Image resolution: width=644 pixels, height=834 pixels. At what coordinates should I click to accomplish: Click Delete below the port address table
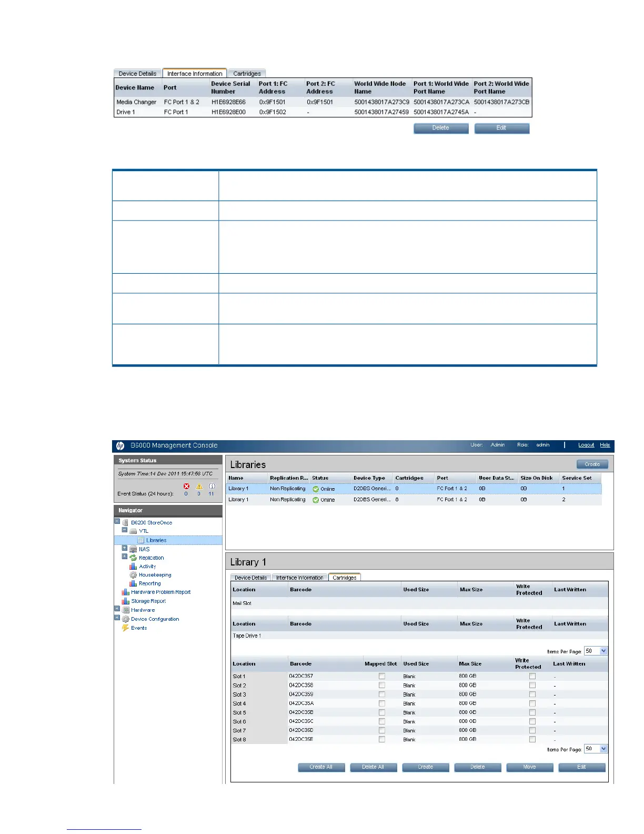(x=441, y=128)
